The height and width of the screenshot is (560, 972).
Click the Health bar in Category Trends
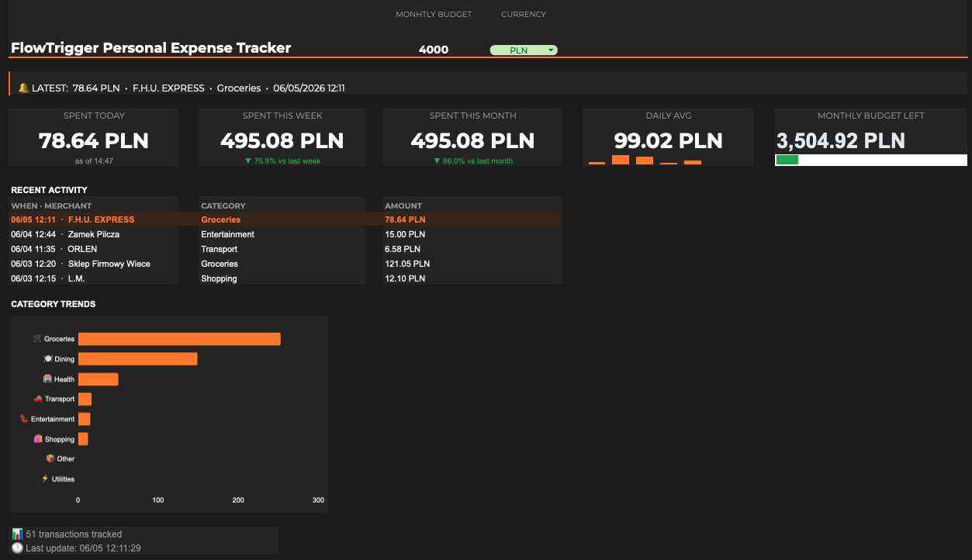coord(99,379)
